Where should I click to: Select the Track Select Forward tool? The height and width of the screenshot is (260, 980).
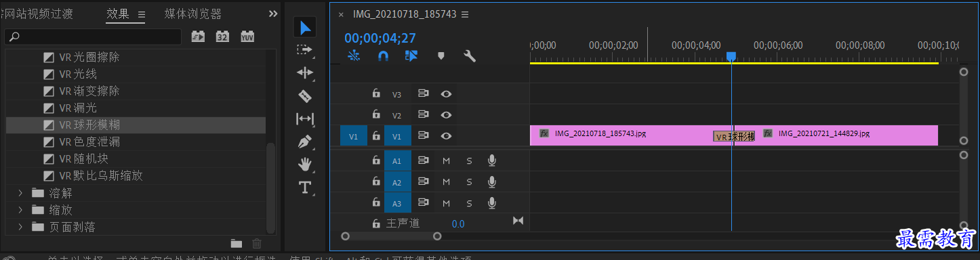click(305, 50)
